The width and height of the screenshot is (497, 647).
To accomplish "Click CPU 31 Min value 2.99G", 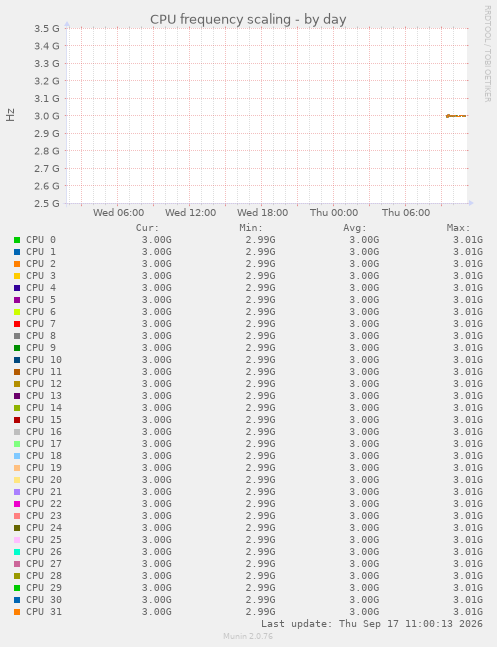I will pos(260,612).
